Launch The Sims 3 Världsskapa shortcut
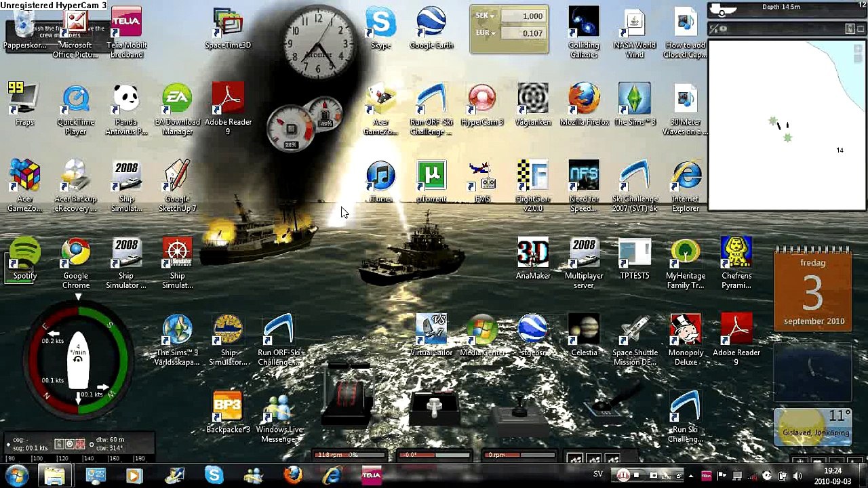The image size is (868, 488). (x=177, y=340)
